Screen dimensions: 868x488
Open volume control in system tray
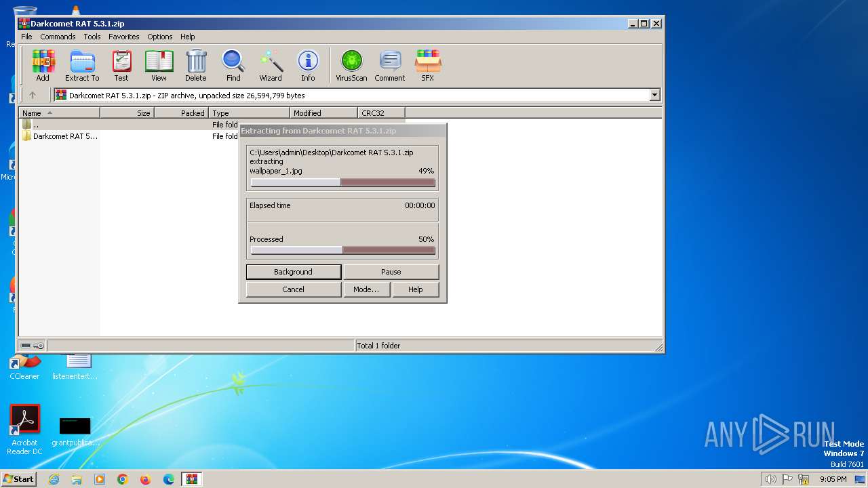771,479
